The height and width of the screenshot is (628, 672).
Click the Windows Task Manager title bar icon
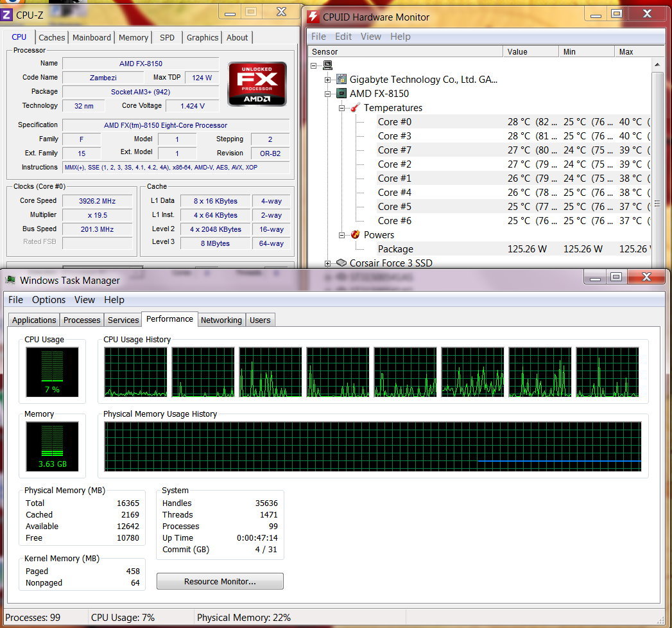click(x=10, y=281)
